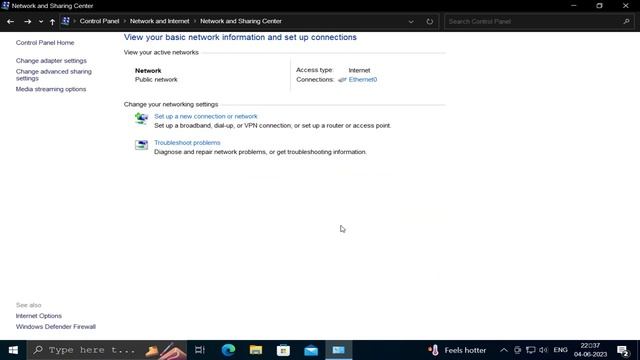Open the Ethernet0 connection status

click(x=362, y=80)
